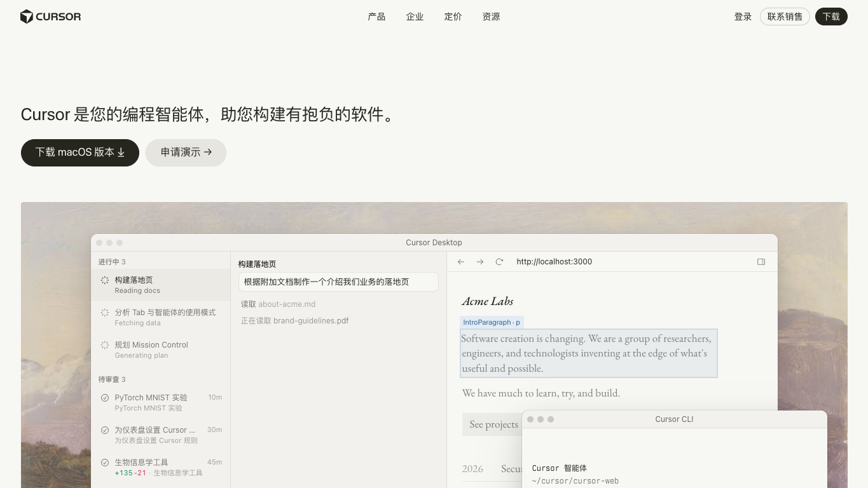This screenshot has height=488, width=868.
Task: Select the highlighted Software creation is changing paragraph
Action: click(589, 353)
